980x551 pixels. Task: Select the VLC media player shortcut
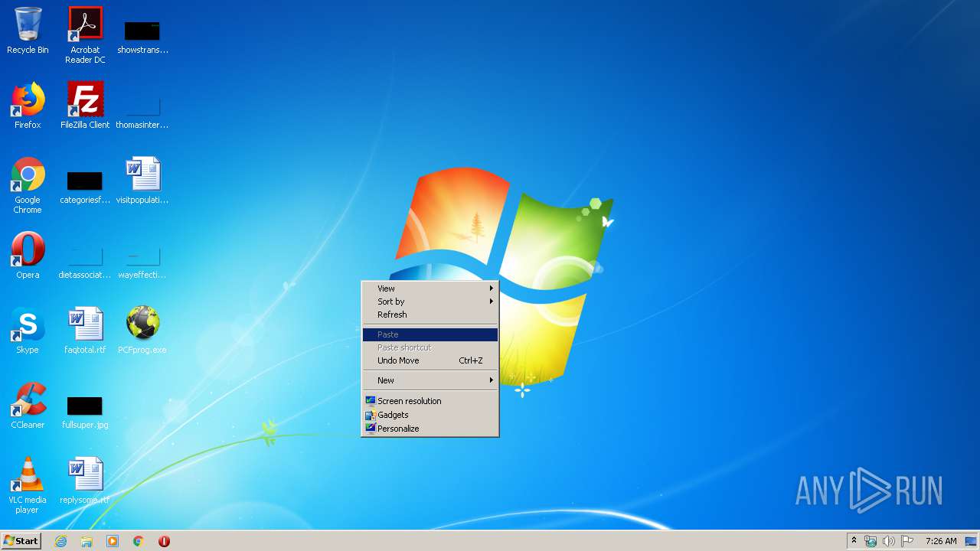pos(28,485)
